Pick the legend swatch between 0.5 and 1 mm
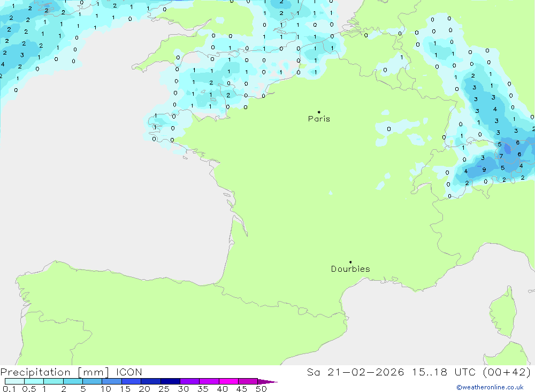 tap(34, 381)
